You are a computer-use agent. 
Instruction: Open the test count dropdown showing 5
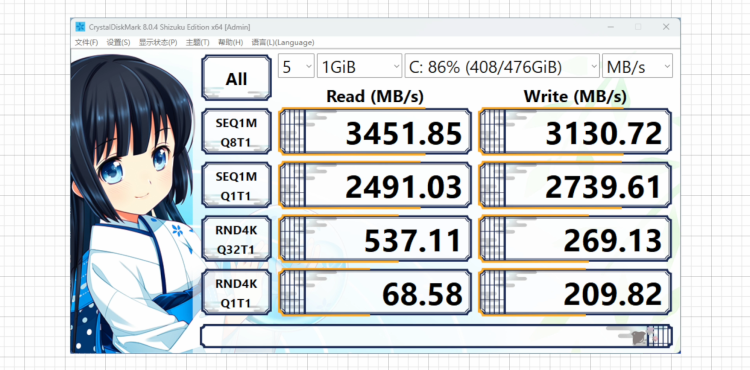[296, 66]
